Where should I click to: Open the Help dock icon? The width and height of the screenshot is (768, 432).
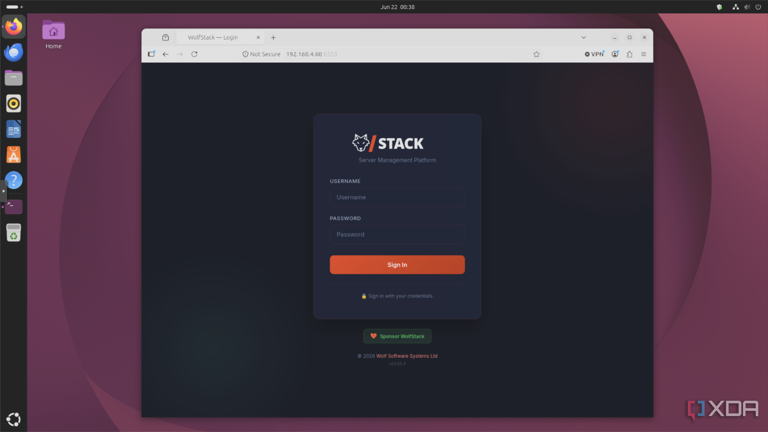click(x=14, y=180)
